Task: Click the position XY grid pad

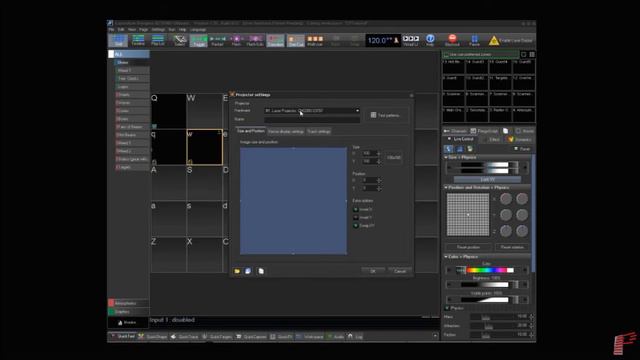Action: click(468, 215)
